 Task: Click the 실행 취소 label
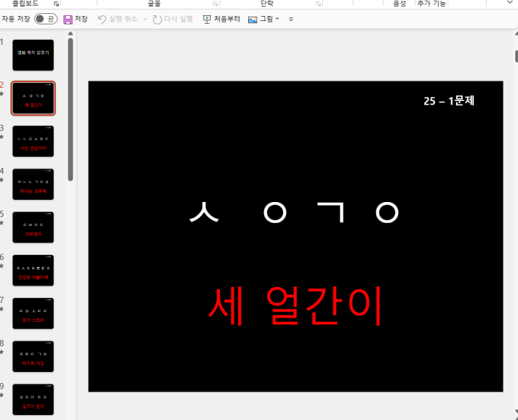[123, 19]
